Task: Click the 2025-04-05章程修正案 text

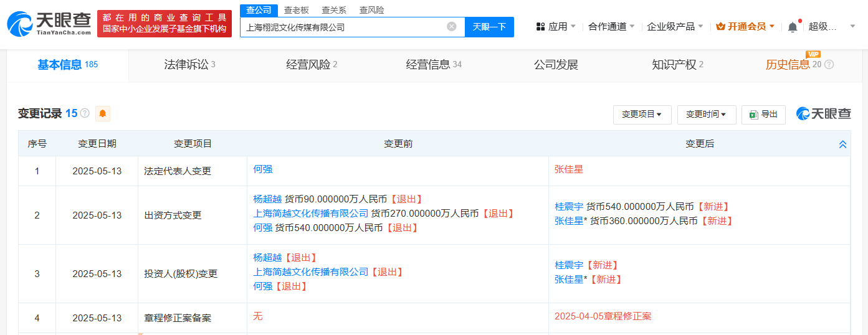Action: click(x=603, y=316)
